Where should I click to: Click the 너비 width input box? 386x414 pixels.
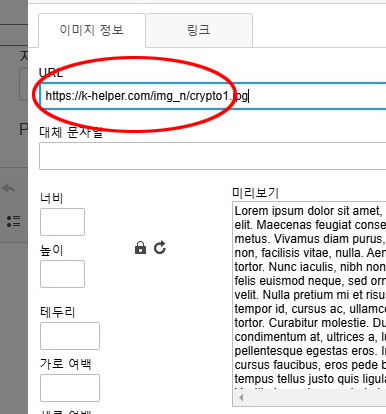coord(62,222)
